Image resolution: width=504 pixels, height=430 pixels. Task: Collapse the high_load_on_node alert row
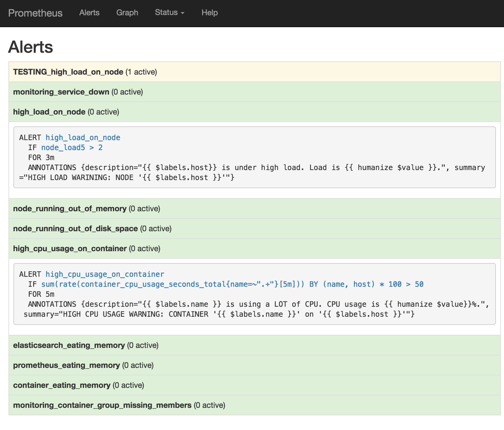(x=255, y=112)
